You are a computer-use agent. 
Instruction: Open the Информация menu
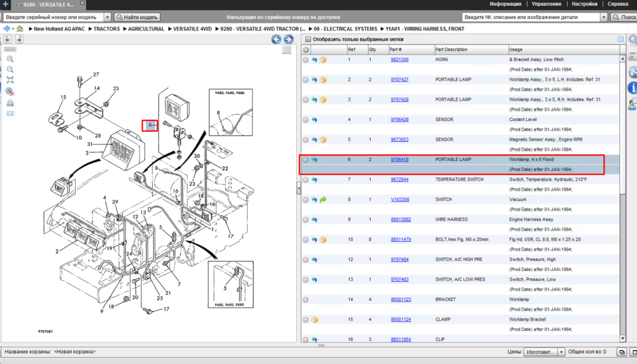tap(505, 4)
